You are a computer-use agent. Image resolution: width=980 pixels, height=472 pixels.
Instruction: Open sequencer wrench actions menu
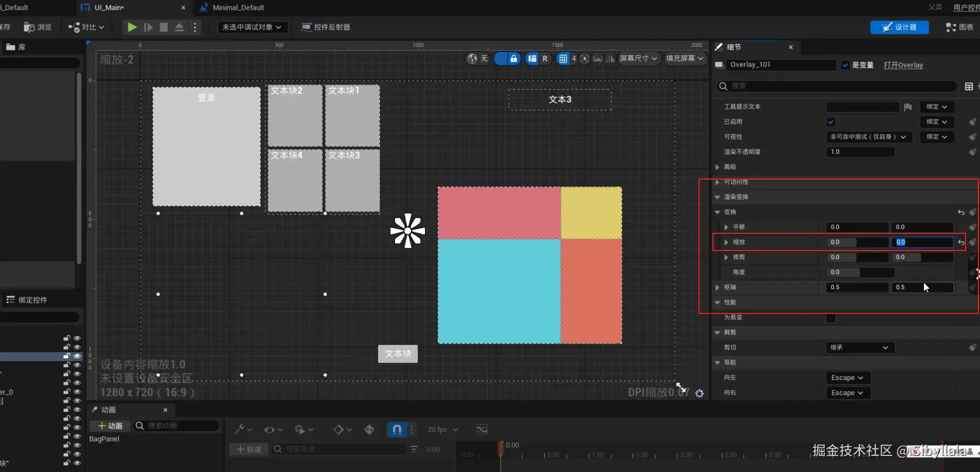(x=243, y=430)
